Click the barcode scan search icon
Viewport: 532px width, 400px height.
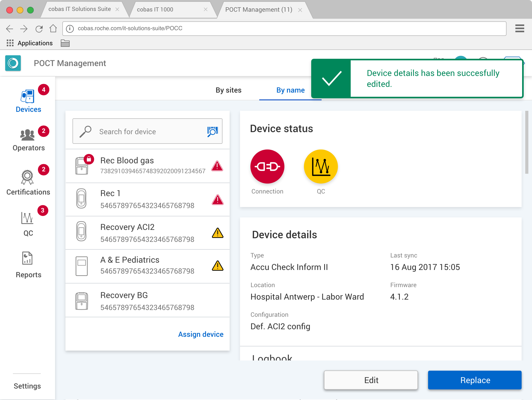coord(212,131)
